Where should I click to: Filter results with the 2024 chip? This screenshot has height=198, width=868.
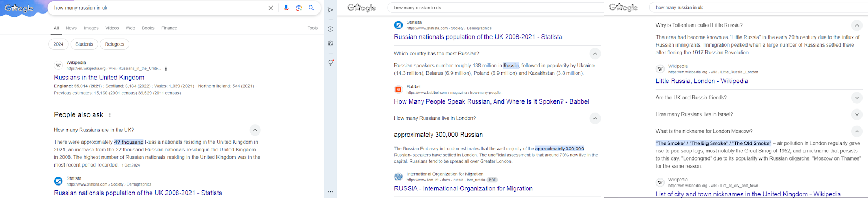[x=59, y=44]
